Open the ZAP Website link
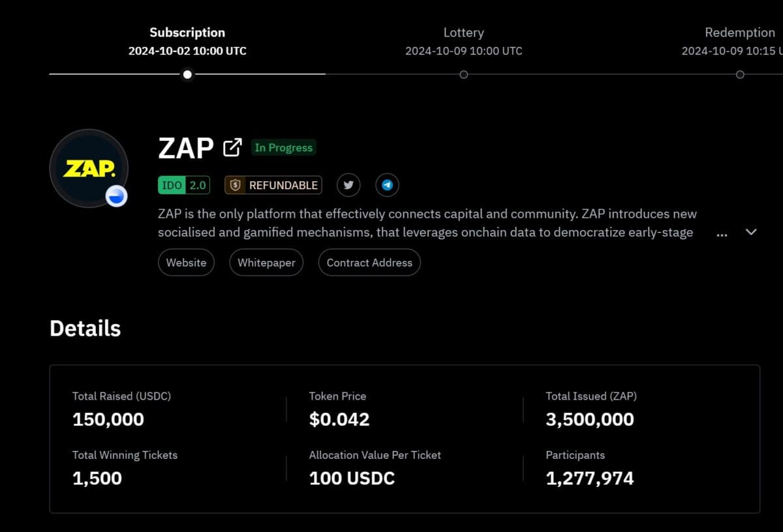783x532 pixels. [186, 263]
